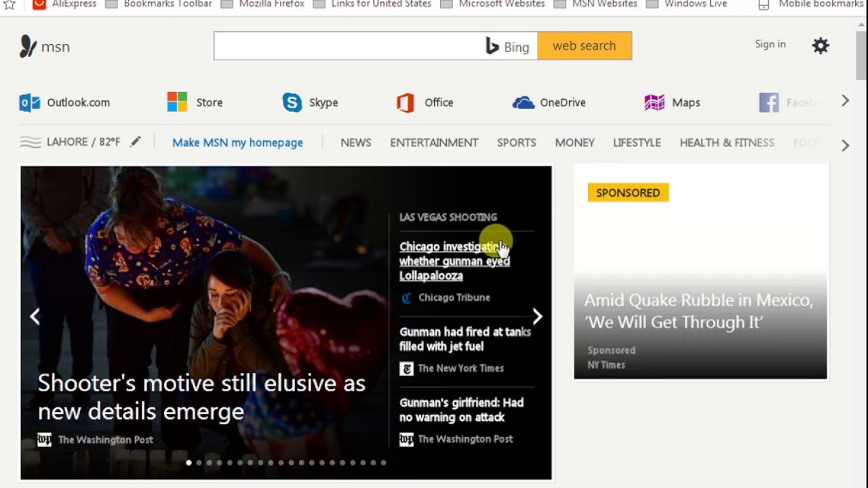Open the ENTERTAINMENT section

pyautogui.click(x=434, y=142)
